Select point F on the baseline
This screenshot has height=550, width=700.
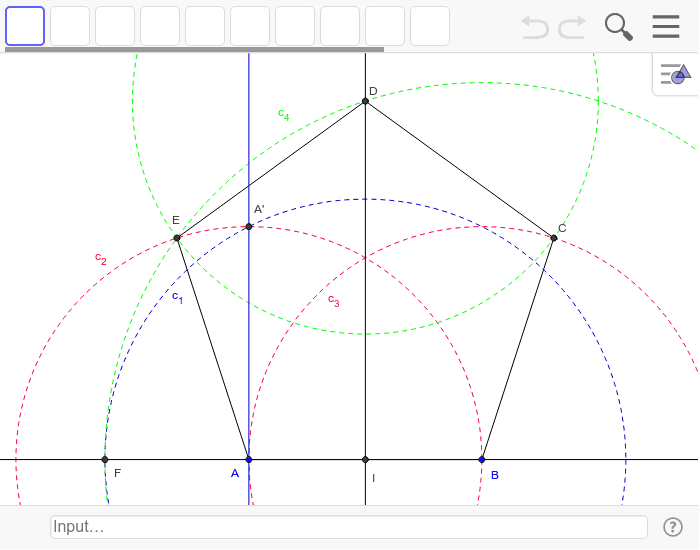(x=105, y=459)
